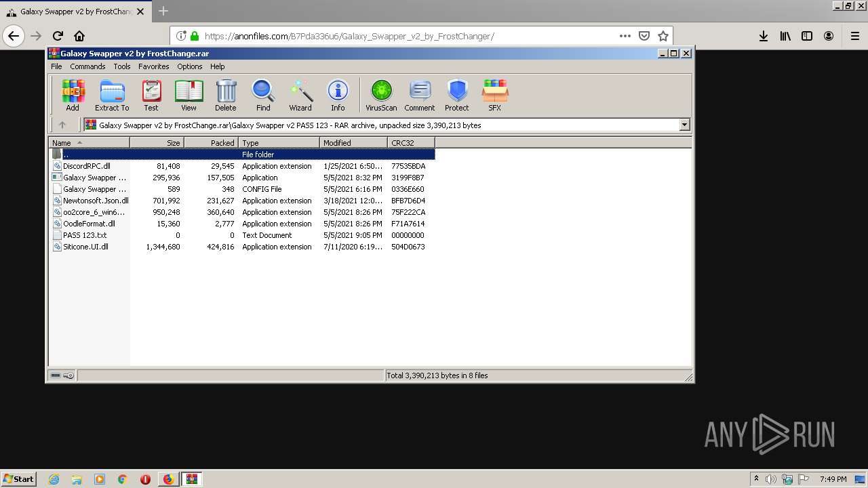The image size is (868, 488).
Task: Click the Pocket save icon
Action: 644,36
